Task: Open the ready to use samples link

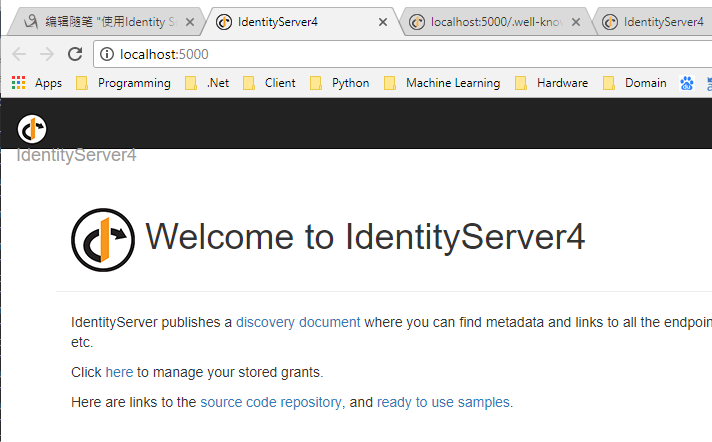Action: coord(443,402)
